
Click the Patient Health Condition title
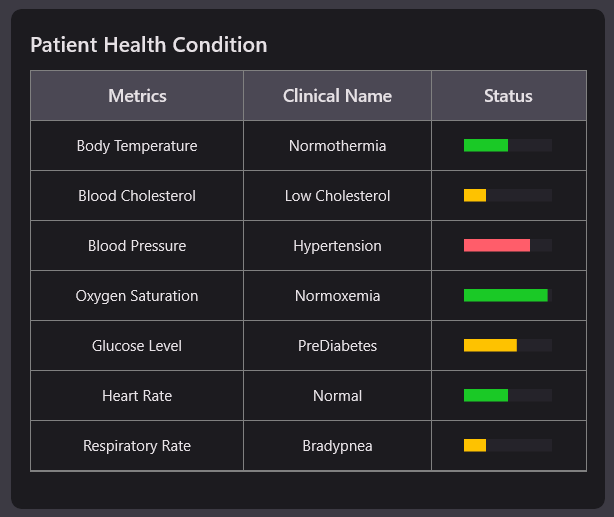148,45
